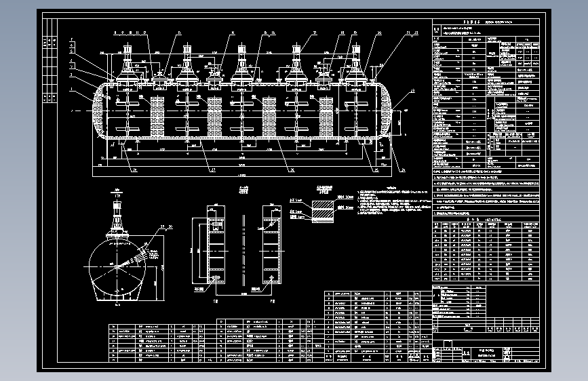
Task: Pick the first brick partition wall from the left
Action: (157, 117)
